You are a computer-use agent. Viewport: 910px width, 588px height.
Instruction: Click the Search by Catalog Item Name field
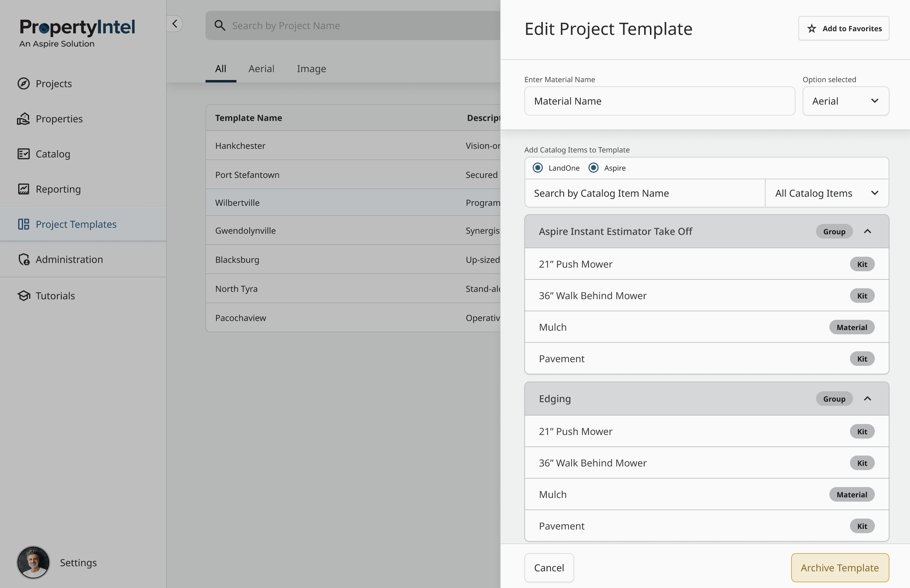point(644,193)
